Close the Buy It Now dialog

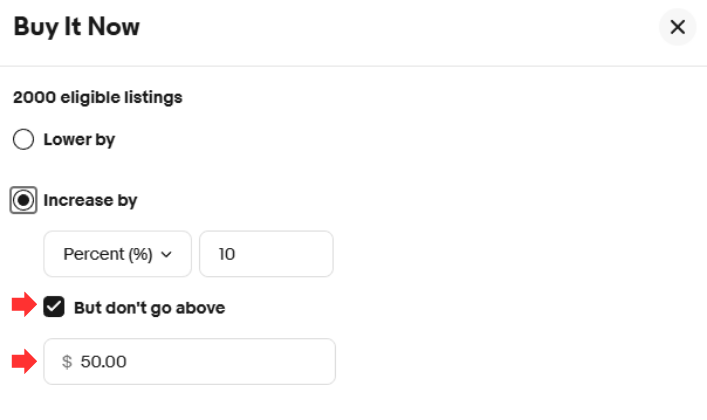point(677,27)
